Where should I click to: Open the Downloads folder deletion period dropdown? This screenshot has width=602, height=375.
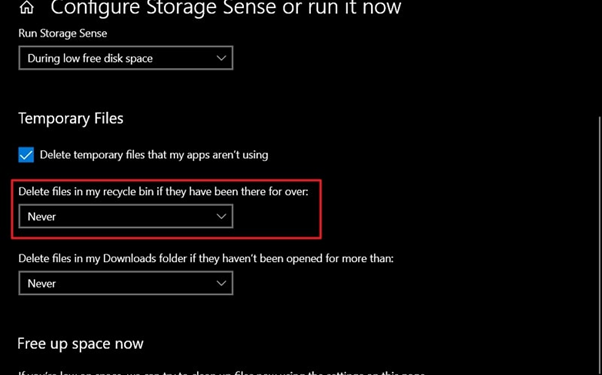point(126,283)
